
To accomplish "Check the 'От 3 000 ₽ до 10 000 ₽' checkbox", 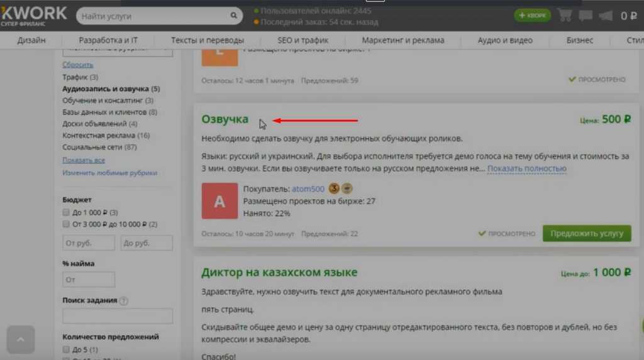I will pyautogui.click(x=66, y=224).
